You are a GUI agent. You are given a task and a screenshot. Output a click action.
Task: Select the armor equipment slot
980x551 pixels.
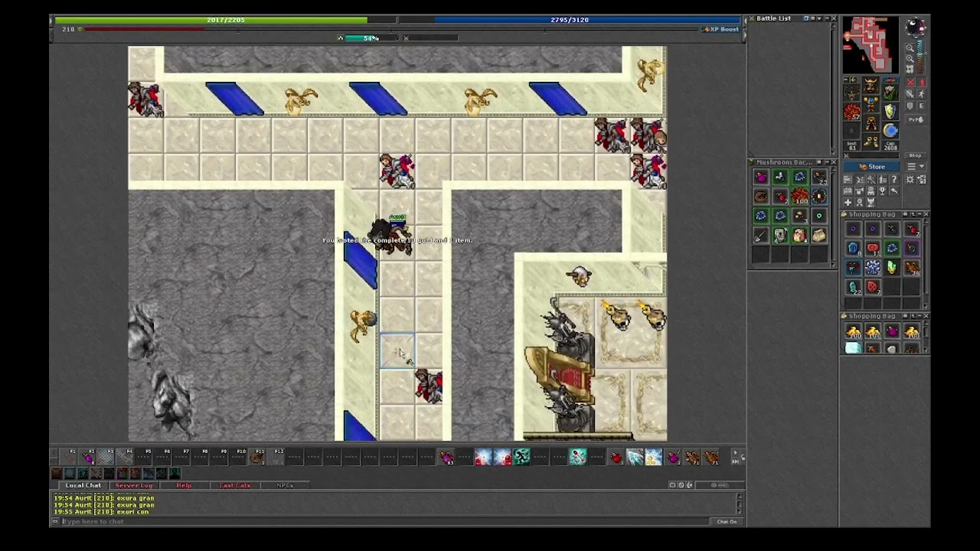click(x=871, y=104)
